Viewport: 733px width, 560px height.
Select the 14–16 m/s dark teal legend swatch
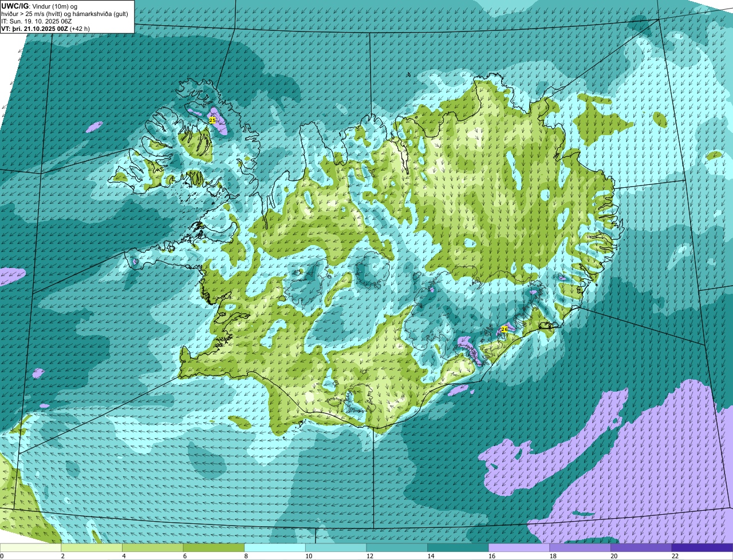[x=458, y=547]
